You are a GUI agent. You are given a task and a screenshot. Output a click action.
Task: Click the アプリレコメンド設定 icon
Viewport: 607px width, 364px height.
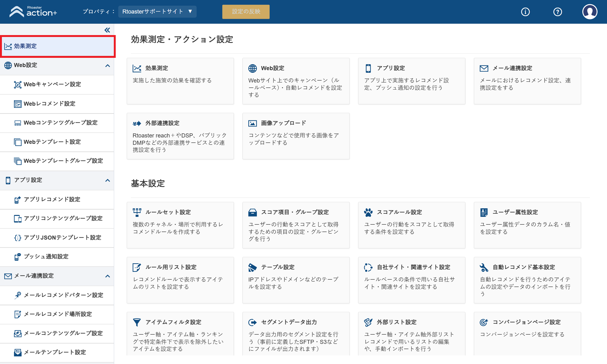point(18,199)
